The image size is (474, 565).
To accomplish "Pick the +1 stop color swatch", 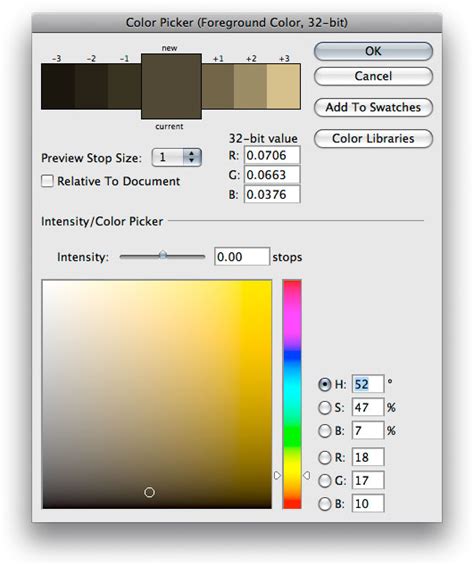I will 218,86.
